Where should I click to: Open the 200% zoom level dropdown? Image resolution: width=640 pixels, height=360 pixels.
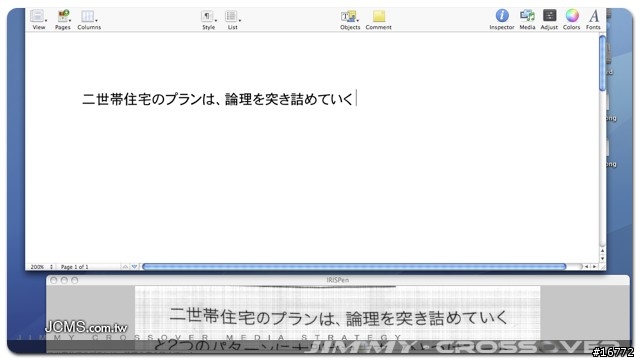41,267
